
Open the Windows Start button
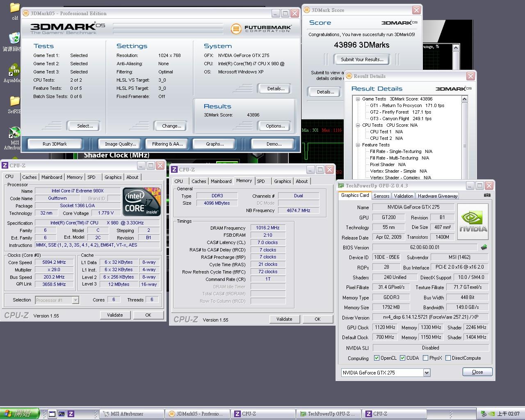19,413
